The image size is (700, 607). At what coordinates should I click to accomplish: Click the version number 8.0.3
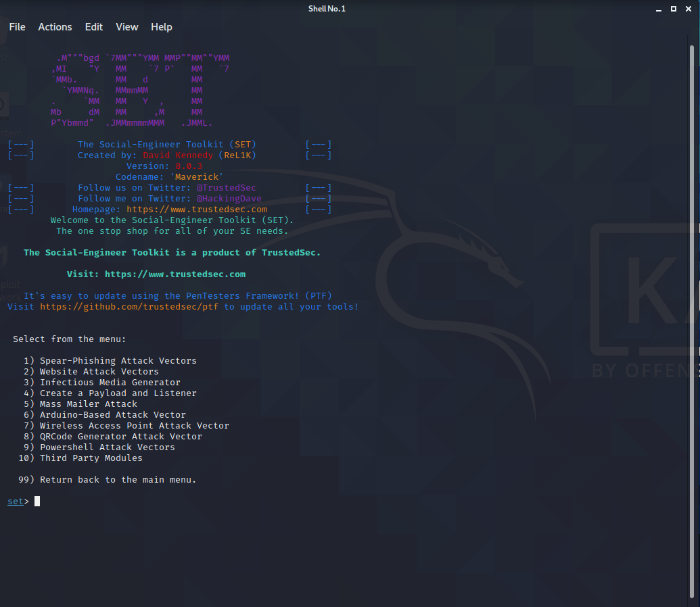pos(189,166)
